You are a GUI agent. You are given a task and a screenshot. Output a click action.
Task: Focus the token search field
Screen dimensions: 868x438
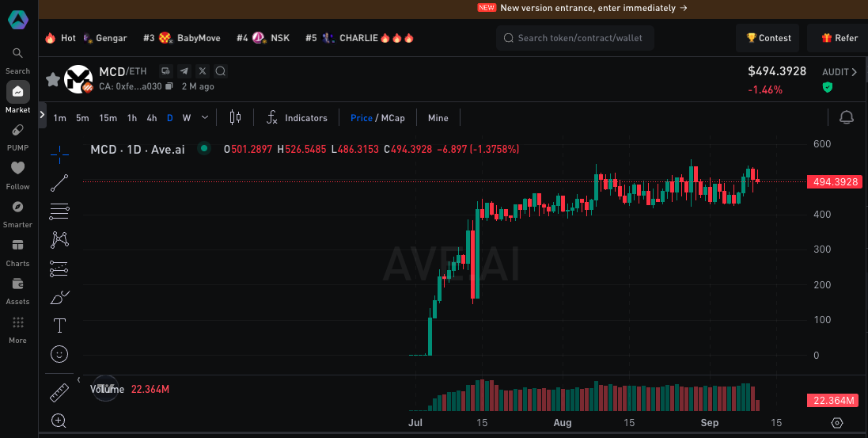575,38
